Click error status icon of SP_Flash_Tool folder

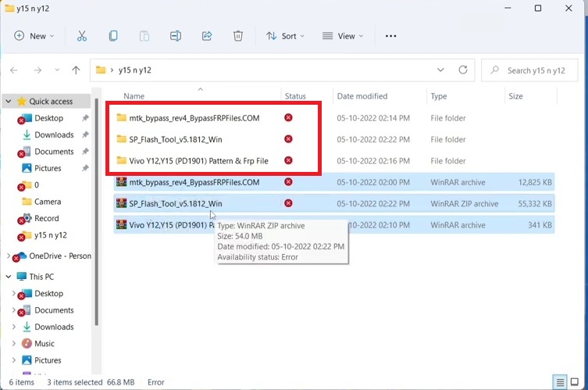click(x=288, y=139)
